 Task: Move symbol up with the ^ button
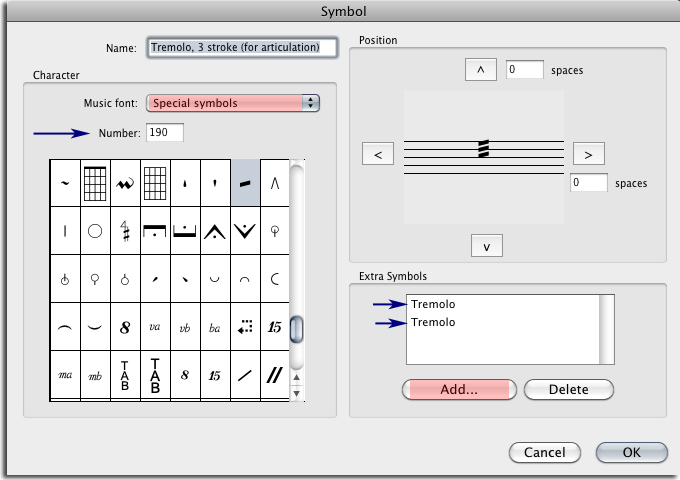481,70
